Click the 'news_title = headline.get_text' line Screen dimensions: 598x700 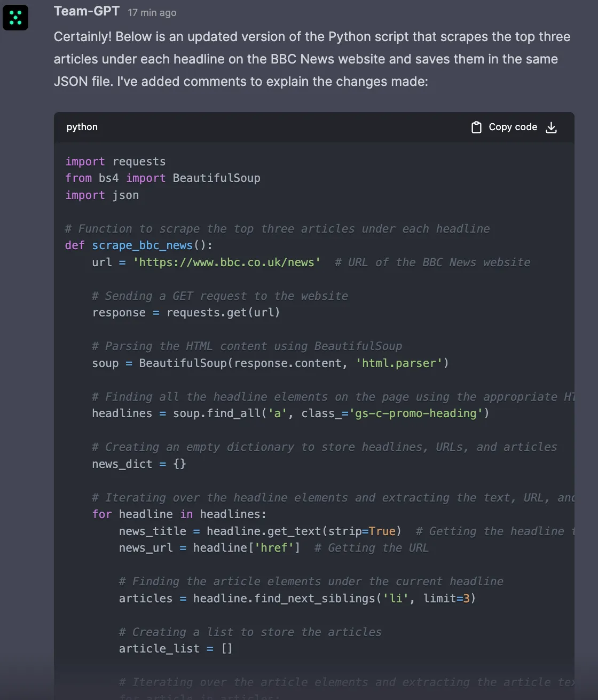pos(260,531)
